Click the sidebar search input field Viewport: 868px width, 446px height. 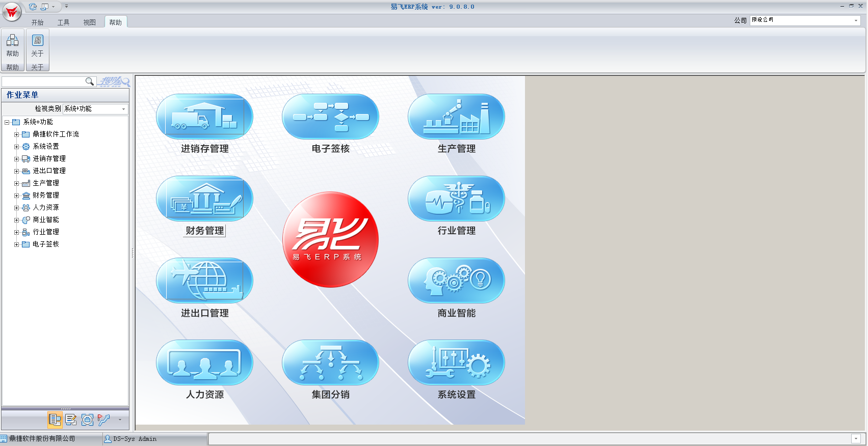pyautogui.click(x=44, y=81)
